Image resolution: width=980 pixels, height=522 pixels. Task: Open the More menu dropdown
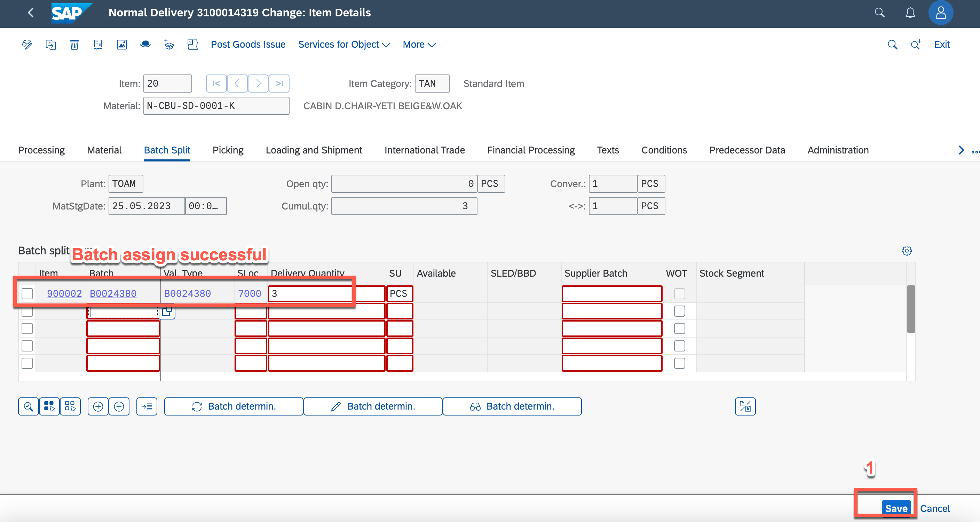point(419,45)
